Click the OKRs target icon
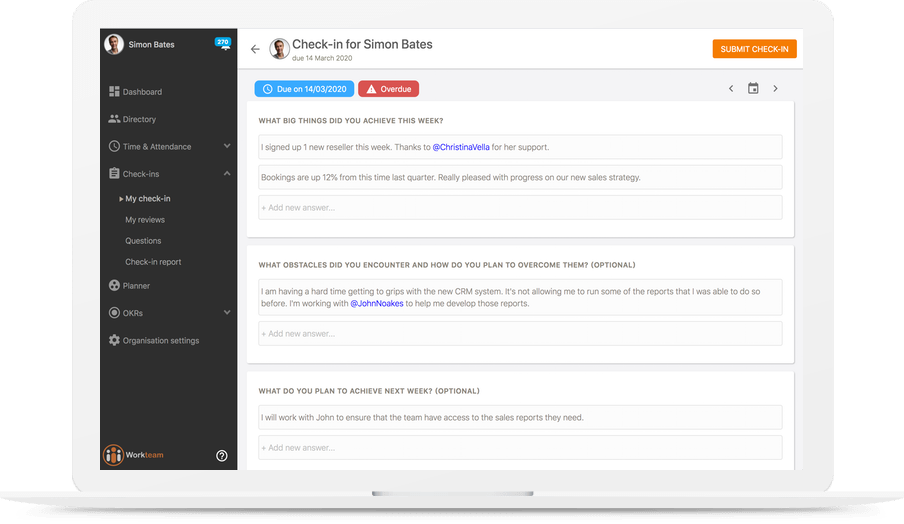The width and height of the screenshot is (904, 524). [114, 312]
